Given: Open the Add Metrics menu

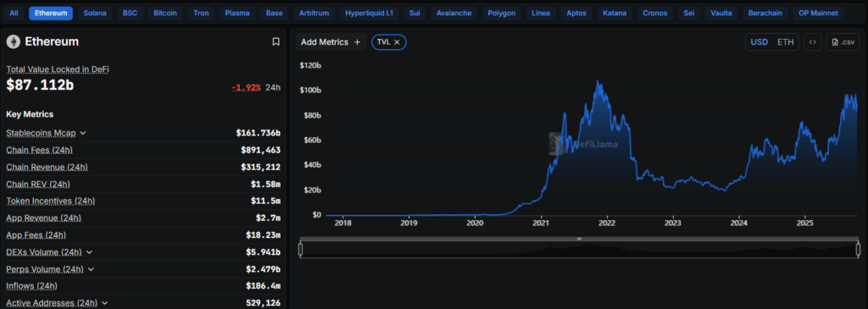Looking at the screenshot, I should point(331,42).
